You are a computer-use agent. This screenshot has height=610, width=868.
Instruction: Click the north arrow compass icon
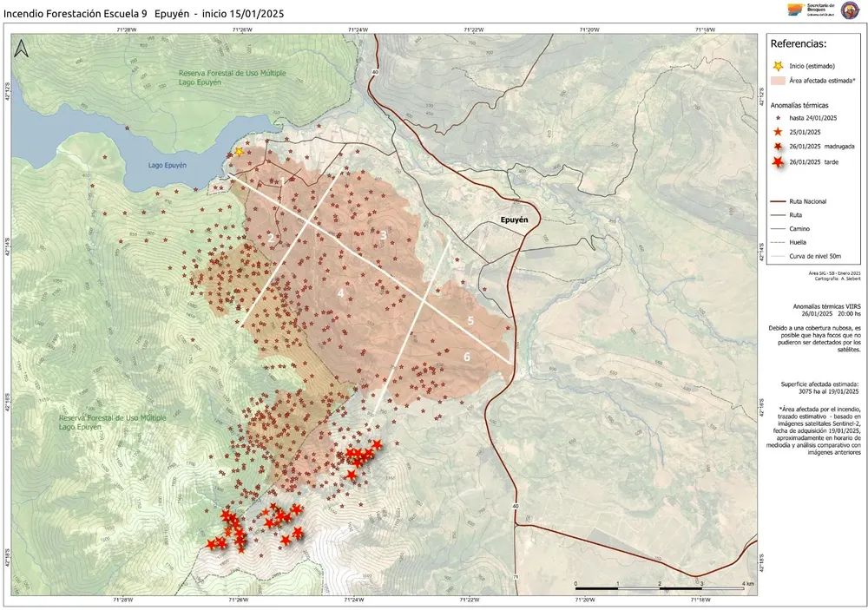(x=21, y=49)
